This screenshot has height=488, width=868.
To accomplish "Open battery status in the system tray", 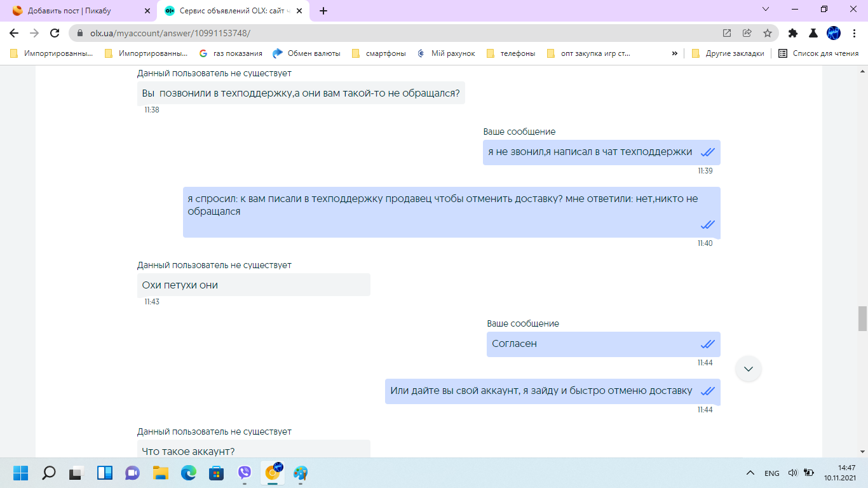I will coord(809,473).
